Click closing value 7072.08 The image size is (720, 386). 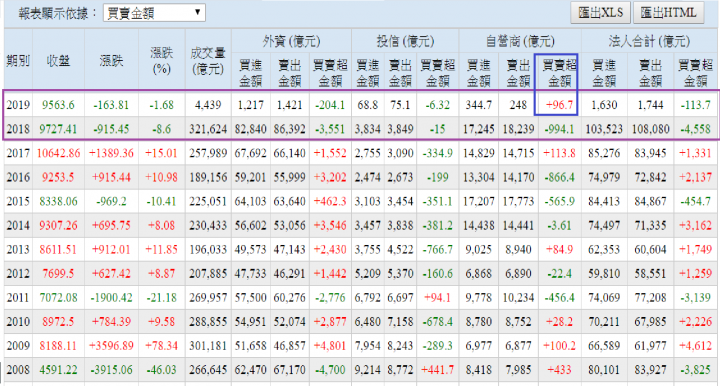point(58,297)
